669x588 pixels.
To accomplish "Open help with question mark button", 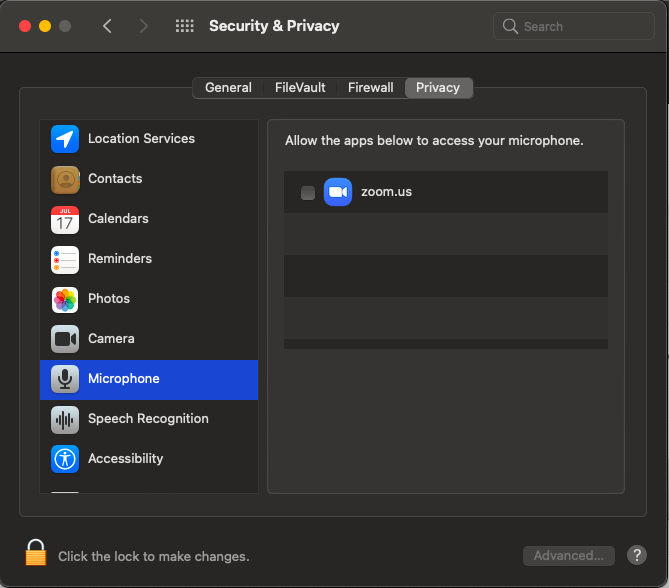I will pos(637,556).
